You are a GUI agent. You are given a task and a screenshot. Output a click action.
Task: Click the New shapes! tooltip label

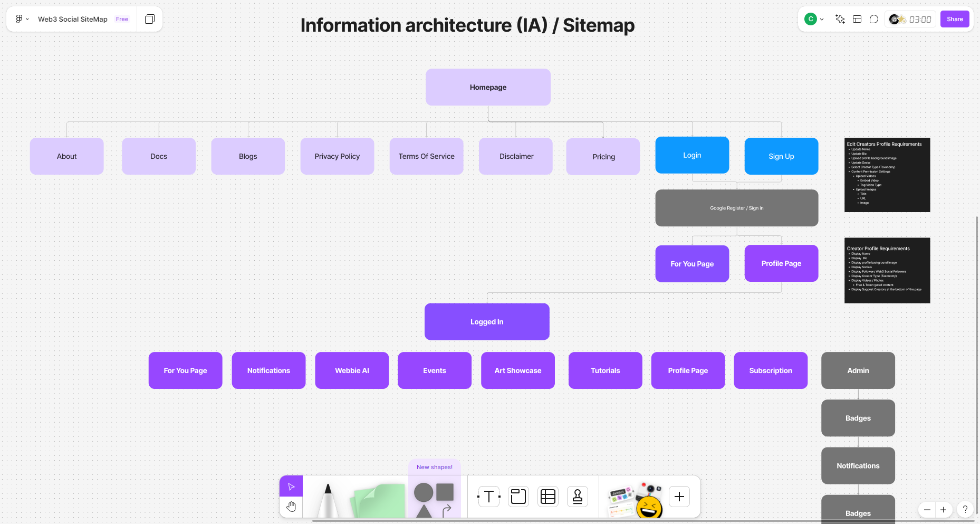(x=435, y=467)
